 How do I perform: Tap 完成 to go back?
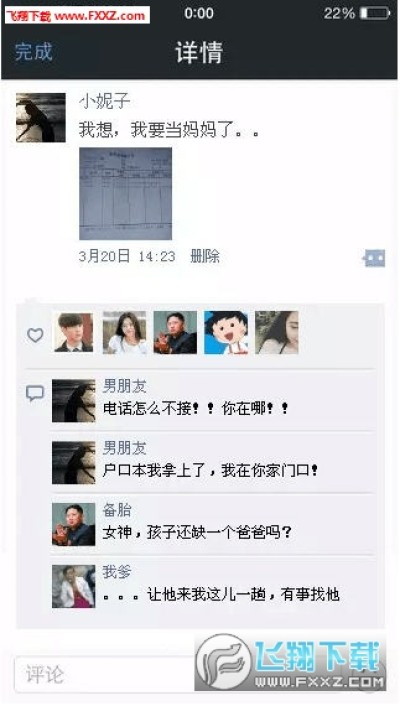coord(34,52)
